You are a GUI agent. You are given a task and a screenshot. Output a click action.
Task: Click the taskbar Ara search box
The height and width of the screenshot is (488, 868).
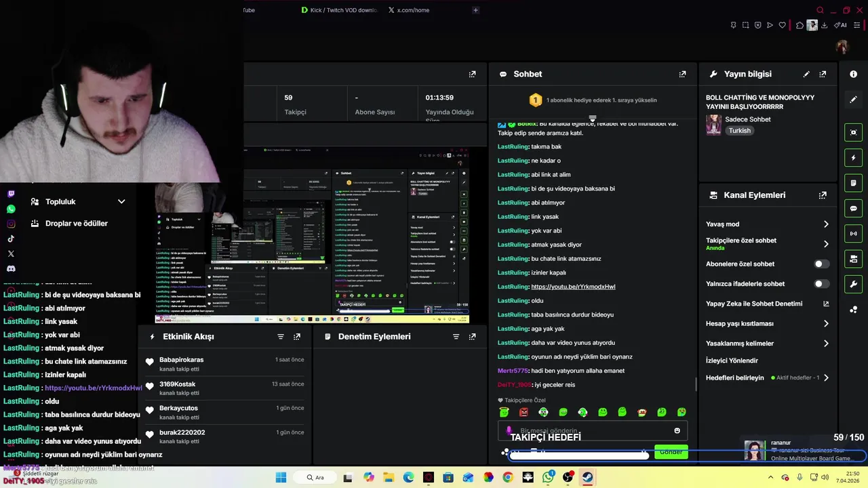(315, 477)
